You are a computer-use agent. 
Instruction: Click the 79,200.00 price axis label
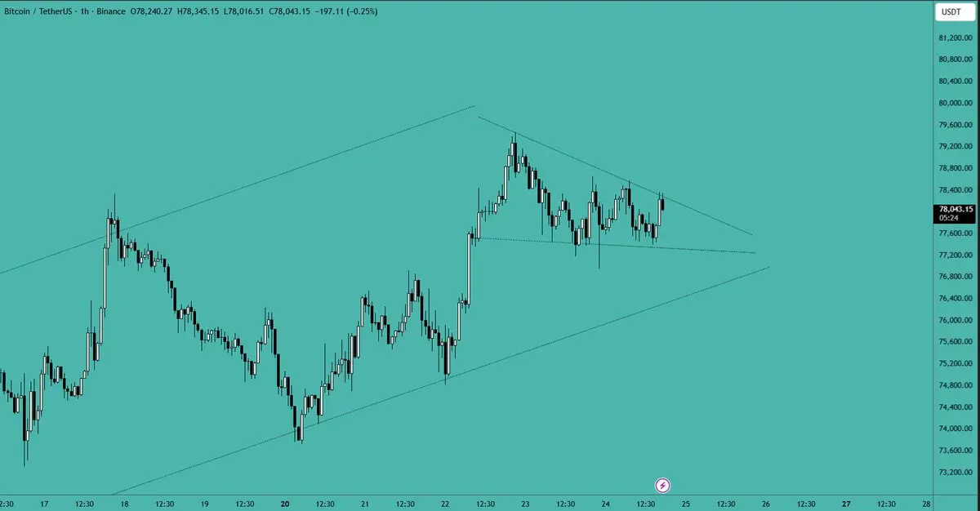click(x=955, y=147)
